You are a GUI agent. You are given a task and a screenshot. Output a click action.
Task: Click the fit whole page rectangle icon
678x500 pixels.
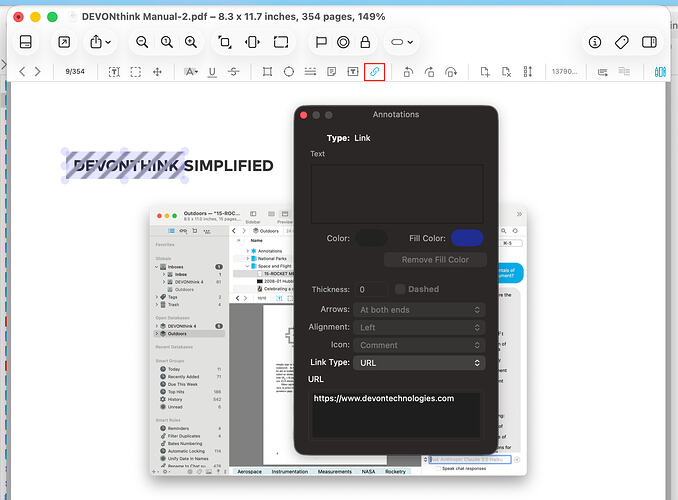click(281, 42)
